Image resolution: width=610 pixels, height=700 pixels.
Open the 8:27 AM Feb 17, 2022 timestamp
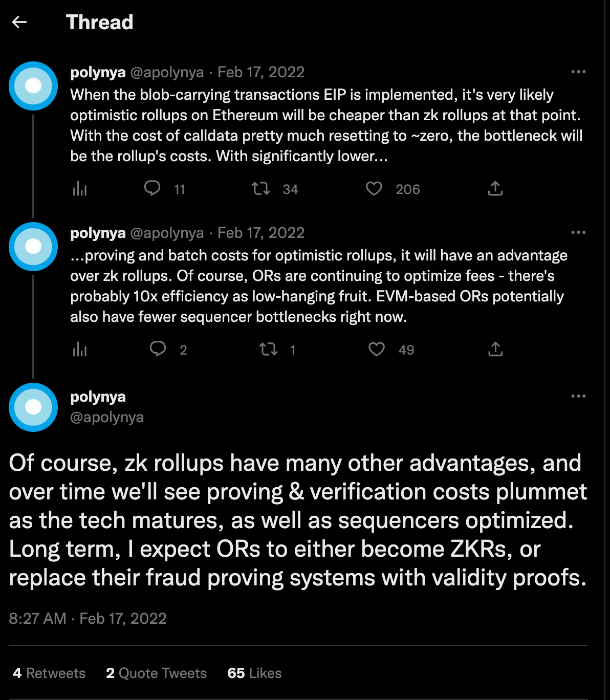click(x=88, y=618)
